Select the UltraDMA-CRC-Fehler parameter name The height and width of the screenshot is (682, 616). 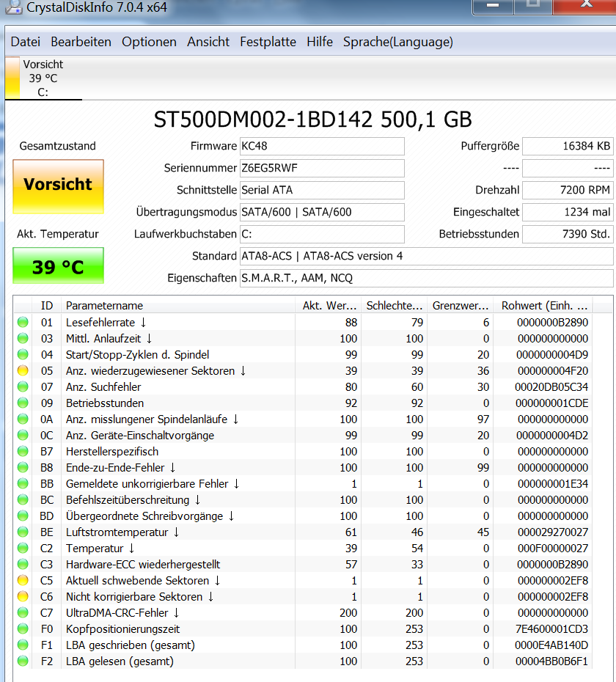point(122,613)
